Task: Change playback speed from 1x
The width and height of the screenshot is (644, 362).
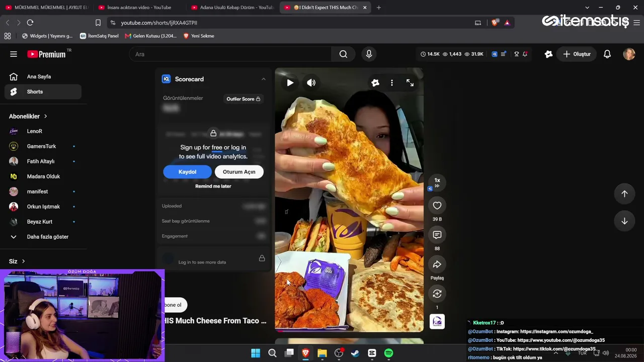Action: [437, 182]
